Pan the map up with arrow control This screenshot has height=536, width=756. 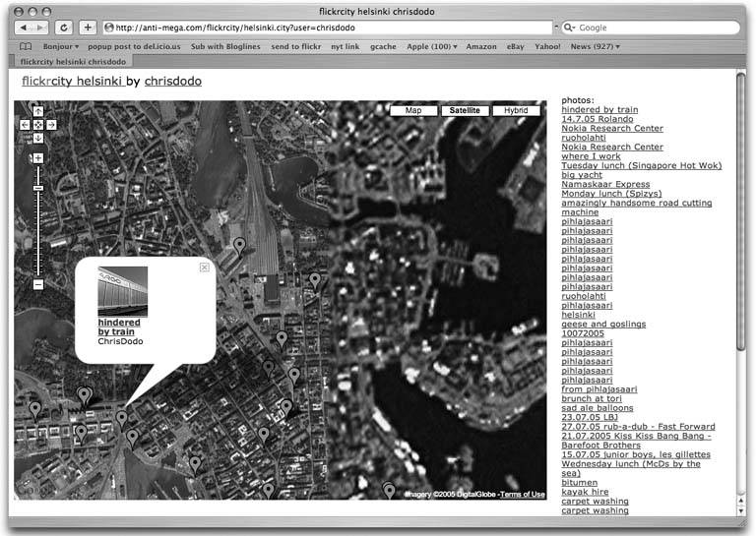click(38, 112)
